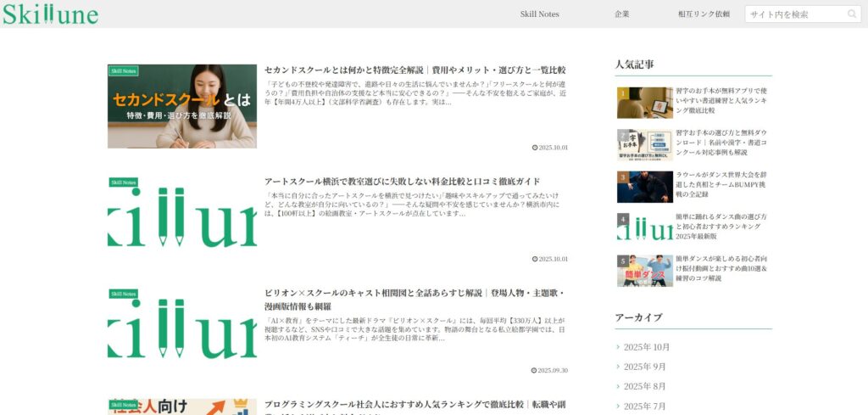Expand the 2025年 9月 archive
Viewport: 868px width, 415px height.
[644, 367]
